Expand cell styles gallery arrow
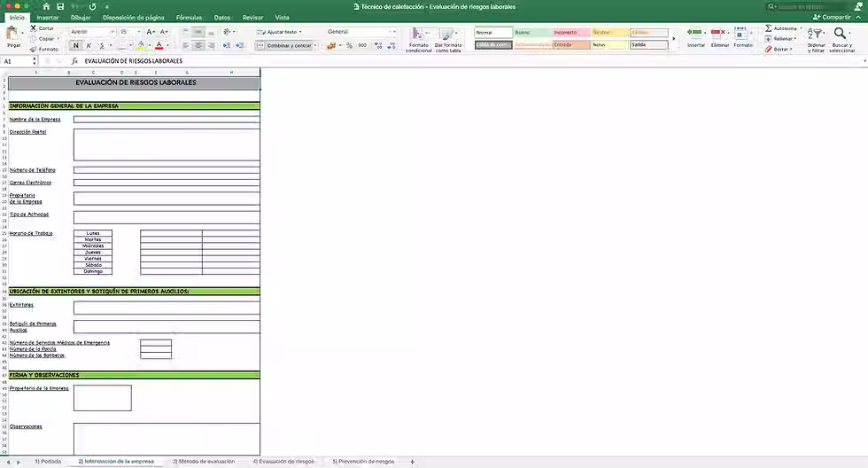The height and width of the screenshot is (468, 868). (x=674, y=39)
